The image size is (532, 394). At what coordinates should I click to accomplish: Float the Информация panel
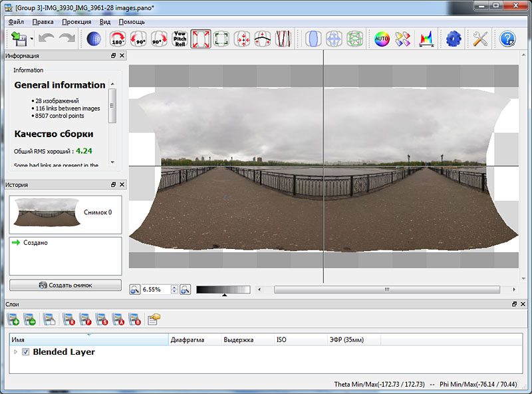pos(113,55)
